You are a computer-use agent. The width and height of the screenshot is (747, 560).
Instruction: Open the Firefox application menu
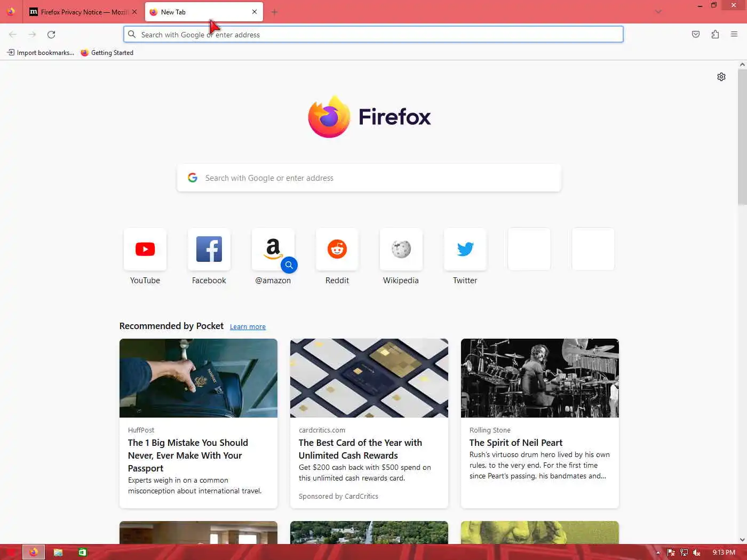click(x=734, y=35)
